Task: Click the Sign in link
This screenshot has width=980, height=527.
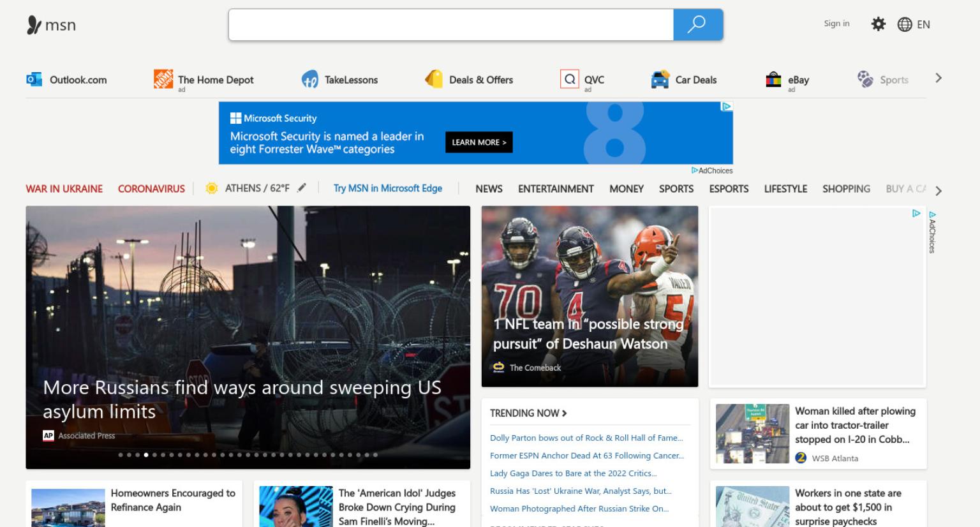Action: click(x=836, y=24)
